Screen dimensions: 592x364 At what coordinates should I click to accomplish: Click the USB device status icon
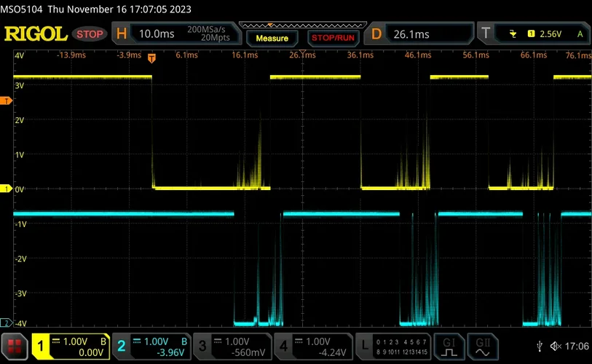click(538, 347)
